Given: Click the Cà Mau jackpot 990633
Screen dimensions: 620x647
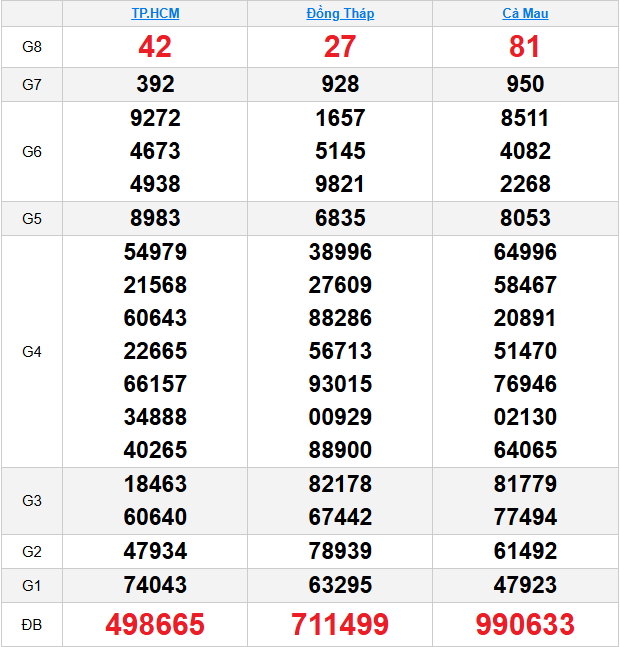Looking at the screenshot, I should click(525, 624).
